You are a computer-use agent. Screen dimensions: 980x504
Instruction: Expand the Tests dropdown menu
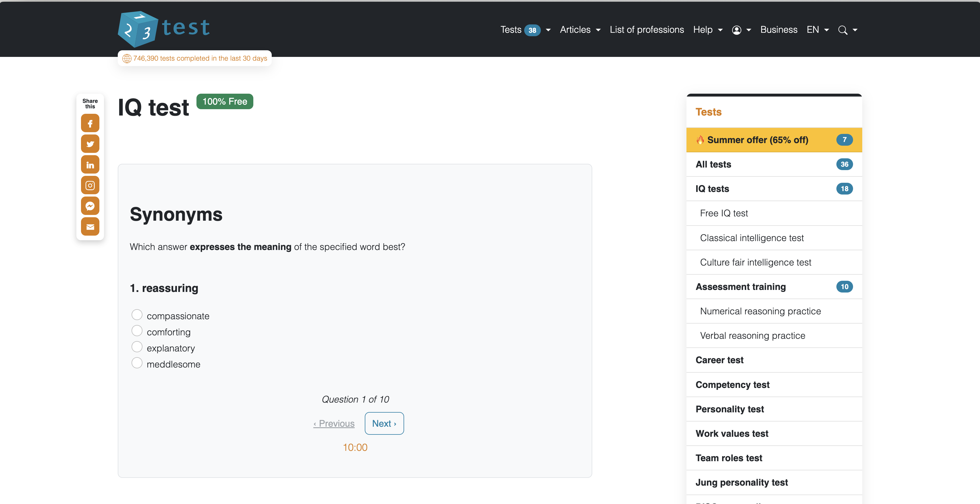[x=548, y=30]
